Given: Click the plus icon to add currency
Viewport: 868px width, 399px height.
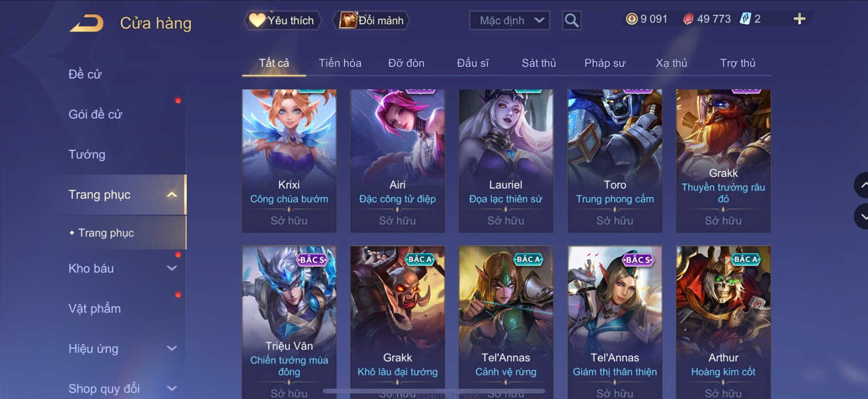Looking at the screenshot, I should coord(799,19).
